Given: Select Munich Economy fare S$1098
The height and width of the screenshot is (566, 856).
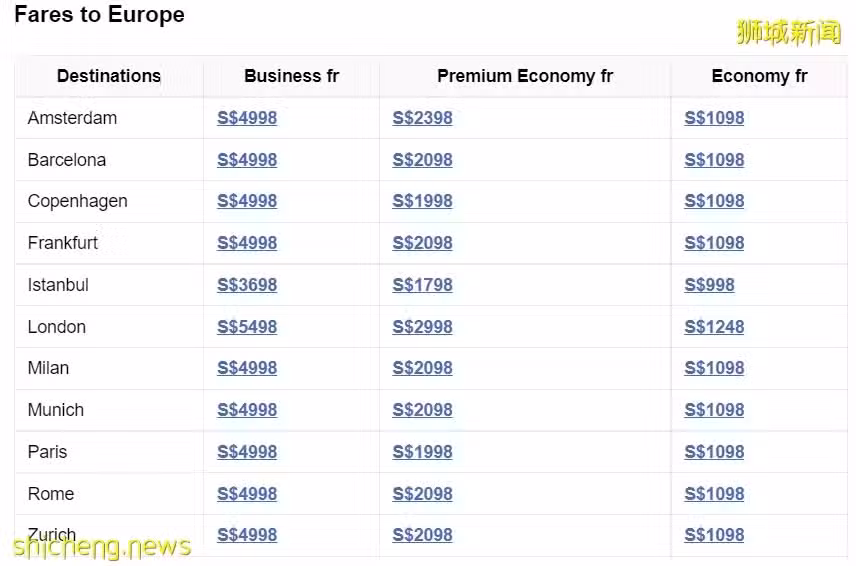Looking at the screenshot, I should pyautogui.click(x=714, y=410).
